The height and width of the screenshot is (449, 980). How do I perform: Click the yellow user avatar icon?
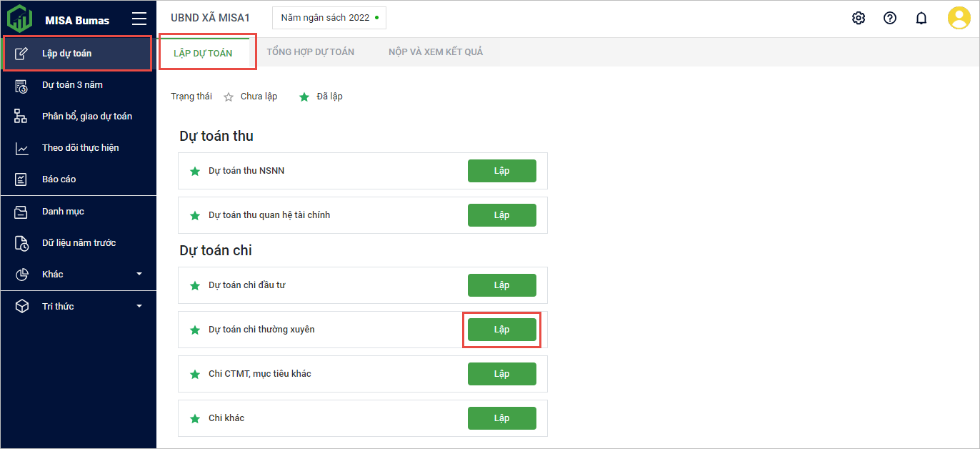(959, 18)
